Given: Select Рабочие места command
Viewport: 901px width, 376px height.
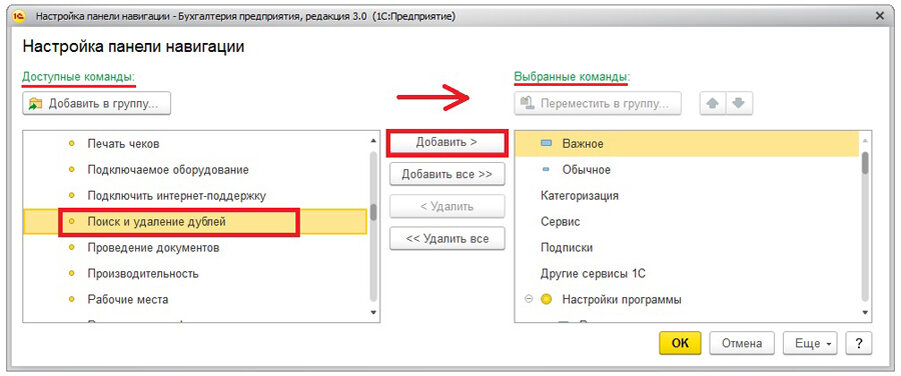Looking at the screenshot, I should pos(195,300).
